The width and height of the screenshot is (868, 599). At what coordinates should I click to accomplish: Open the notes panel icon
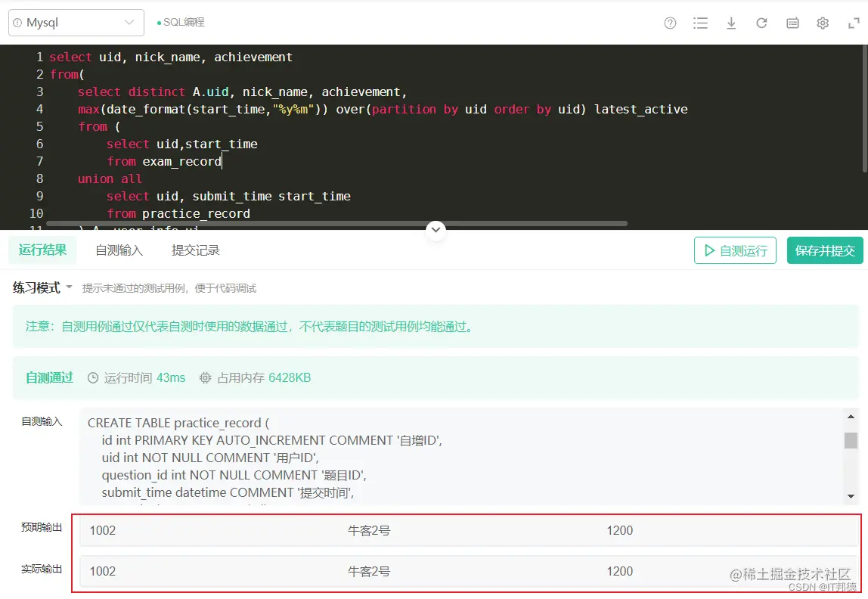tap(792, 23)
